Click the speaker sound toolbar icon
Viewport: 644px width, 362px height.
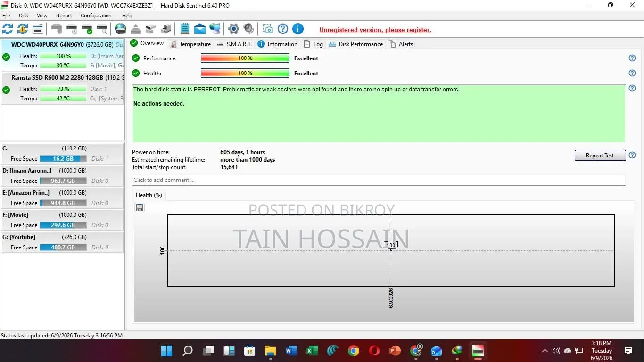[x=249, y=29]
